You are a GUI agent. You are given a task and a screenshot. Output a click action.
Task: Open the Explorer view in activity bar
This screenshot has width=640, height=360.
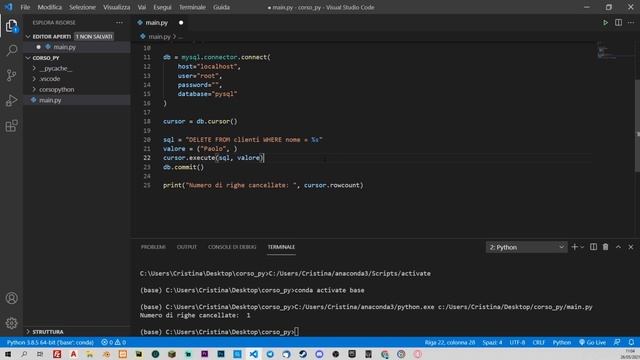pos(11,26)
